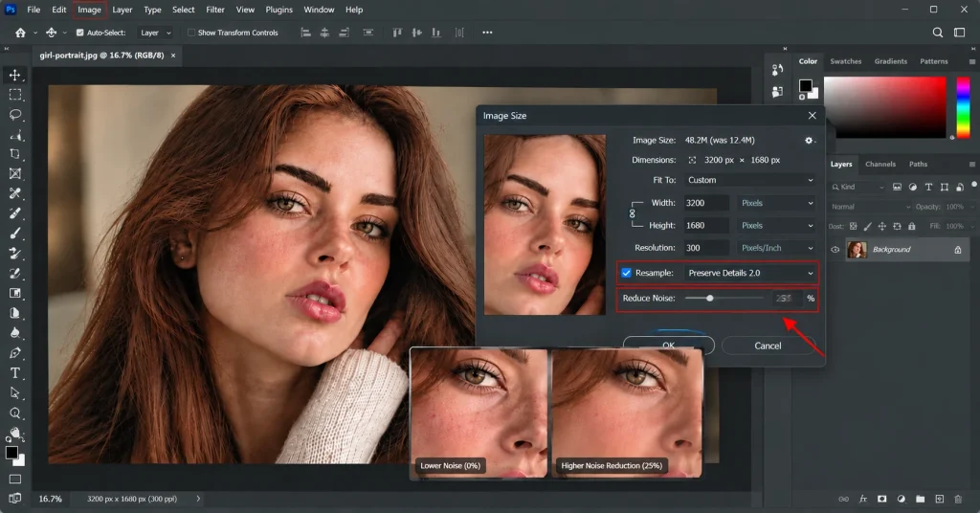Close the girl-portrait.jpg document tab
Screen dimensions: 980x513
(x=173, y=56)
